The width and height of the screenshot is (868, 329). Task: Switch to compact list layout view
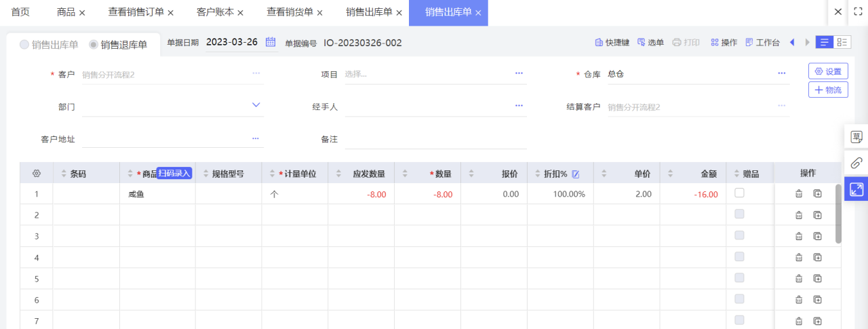point(825,42)
